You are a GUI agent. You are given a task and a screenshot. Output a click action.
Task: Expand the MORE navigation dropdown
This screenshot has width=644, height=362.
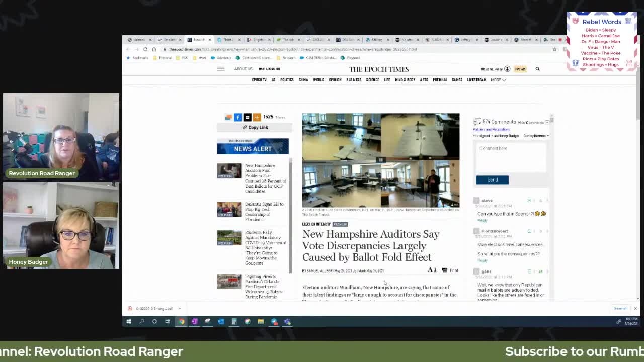(x=498, y=80)
